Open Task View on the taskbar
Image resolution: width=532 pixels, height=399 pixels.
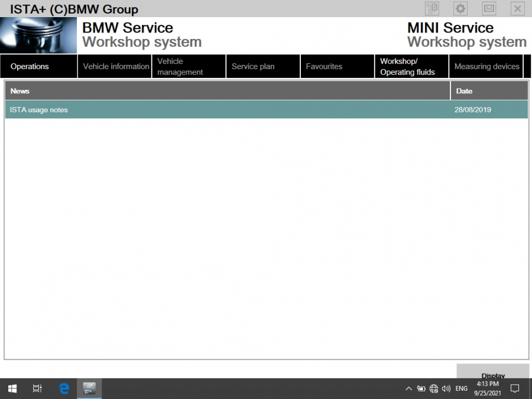[37, 388]
